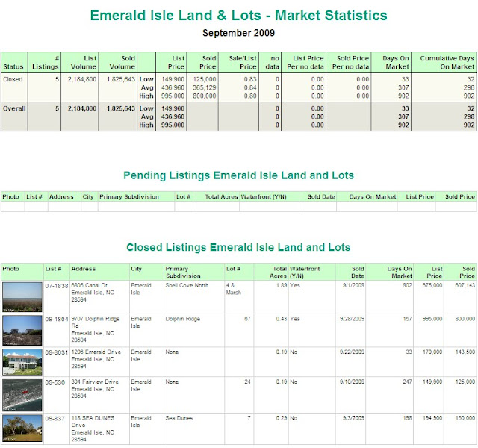The image size is (478, 448).
Task: Click list number 09-837
Action: (55, 418)
